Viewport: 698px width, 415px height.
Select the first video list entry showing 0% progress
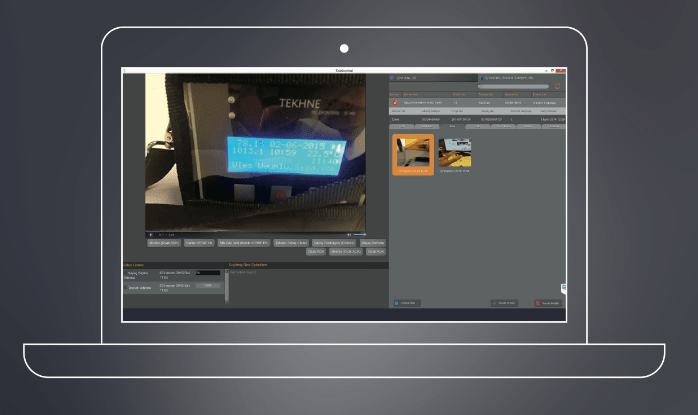pyautogui.click(x=174, y=275)
